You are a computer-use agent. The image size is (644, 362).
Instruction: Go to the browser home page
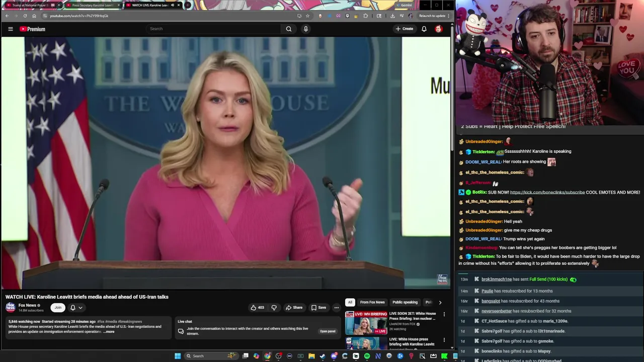coord(34,16)
